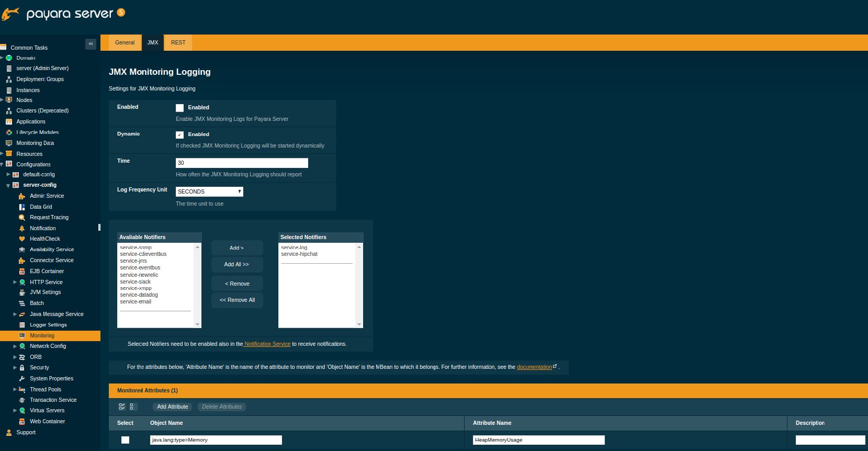Expand the Nodes tree node
Screen dimensions: 868x451
(x=2, y=100)
